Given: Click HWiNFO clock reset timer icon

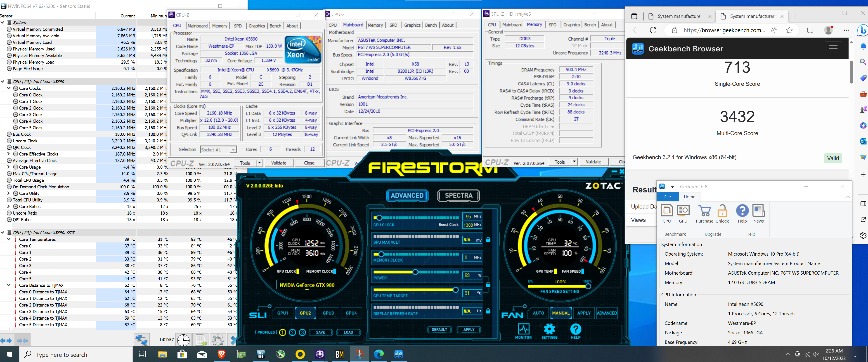Looking at the screenshot, I should 183,340.
